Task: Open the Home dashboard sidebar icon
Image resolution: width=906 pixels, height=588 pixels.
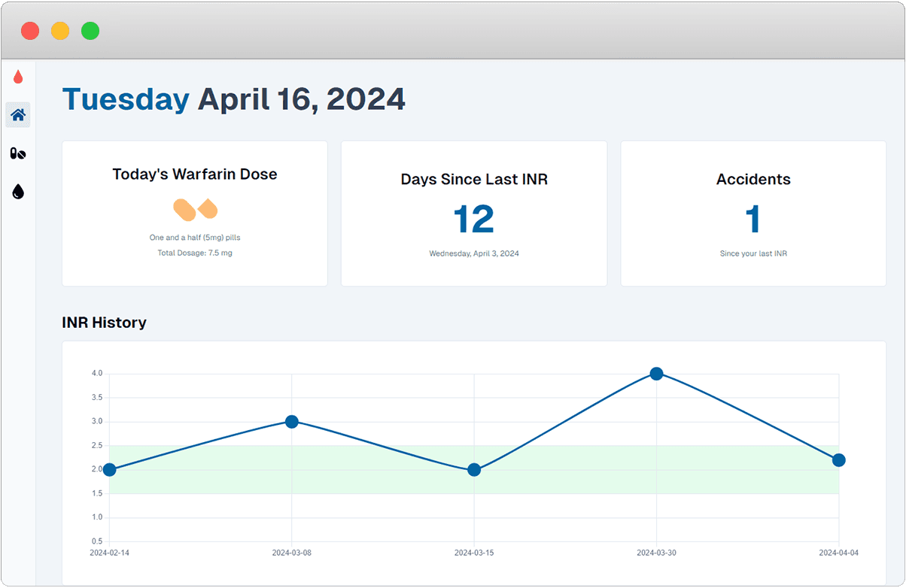Action: [18, 115]
